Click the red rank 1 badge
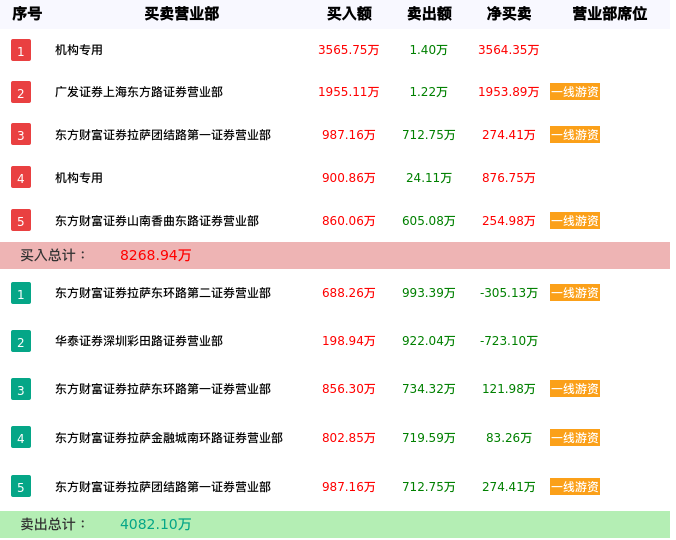This screenshot has height=540, width=676. pyautogui.click(x=21, y=50)
